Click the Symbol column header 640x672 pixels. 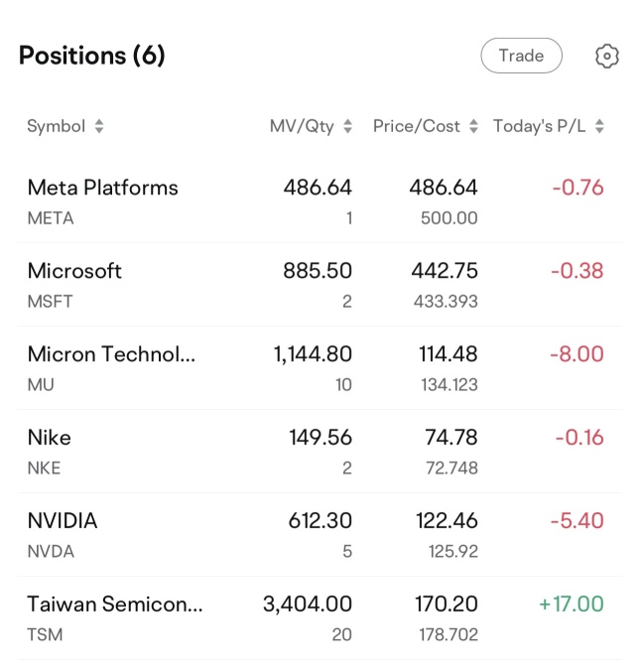click(57, 126)
